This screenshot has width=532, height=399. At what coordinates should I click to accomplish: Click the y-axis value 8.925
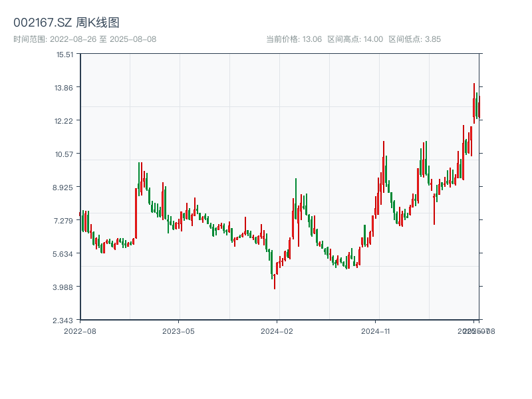click(63, 188)
